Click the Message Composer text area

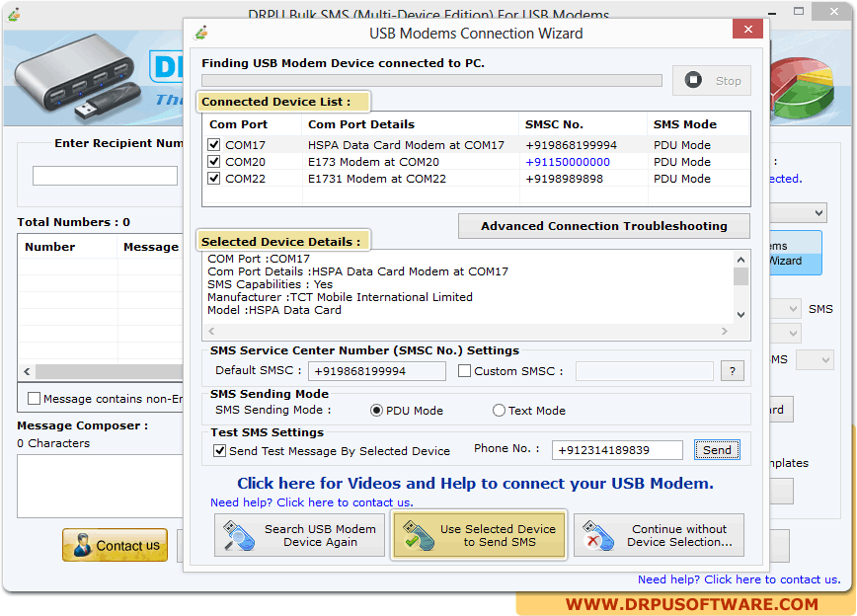(101, 486)
